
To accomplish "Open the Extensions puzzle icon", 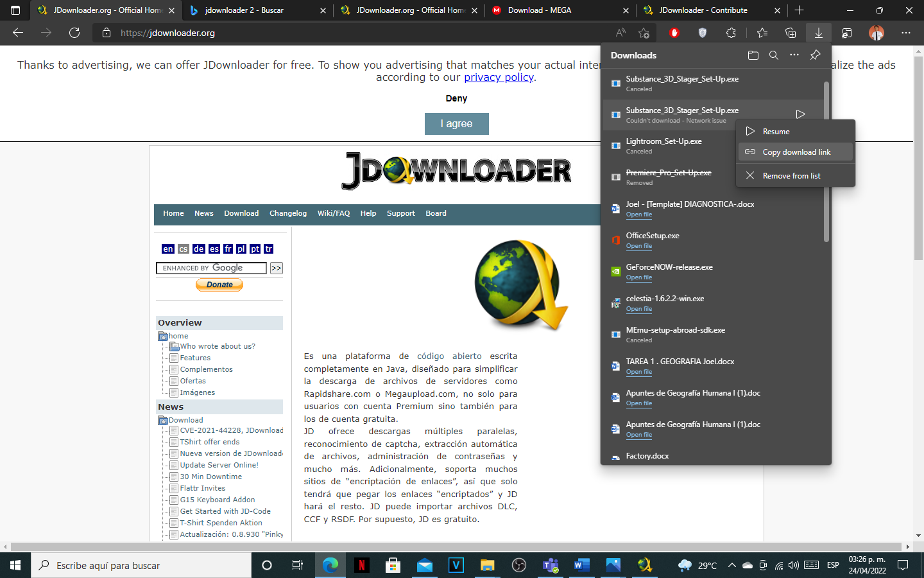I will coord(731,33).
